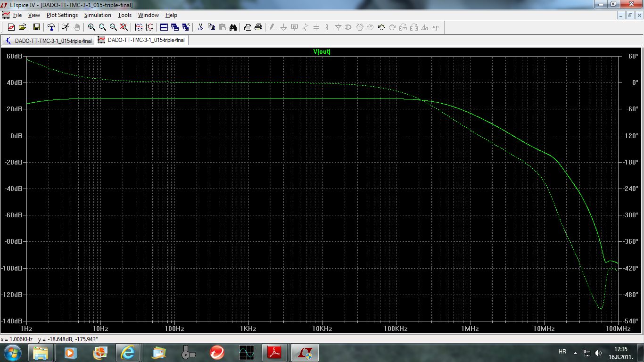This screenshot has width=644, height=362.
Task: Cascade windows with the cascade icon
Action: pyautogui.click(x=175, y=27)
